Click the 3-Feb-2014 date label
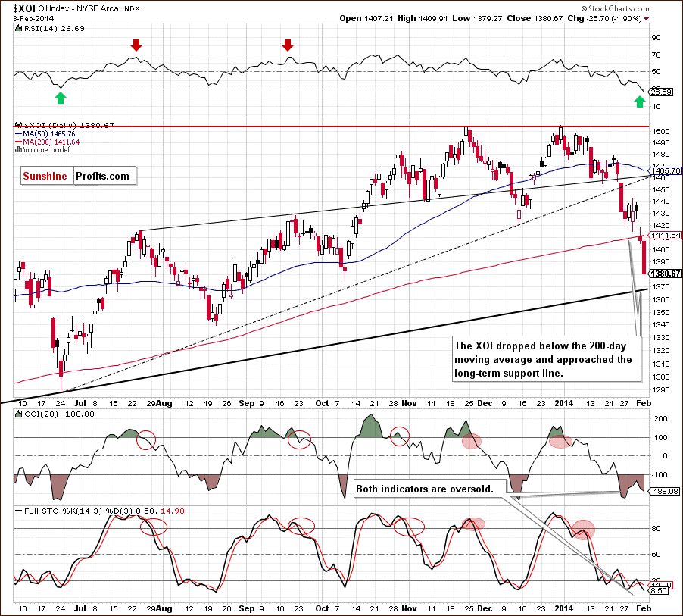 (33, 18)
